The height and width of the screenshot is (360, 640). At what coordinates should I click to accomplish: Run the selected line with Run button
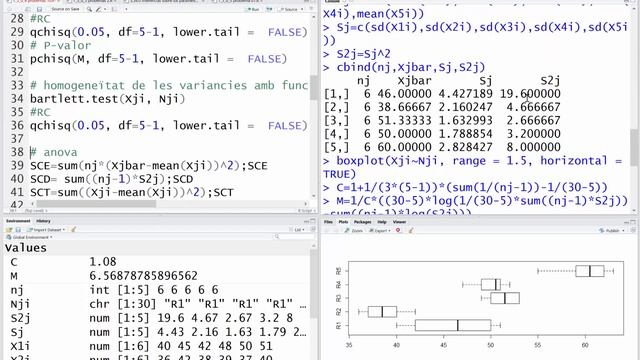pyautogui.click(x=253, y=9)
